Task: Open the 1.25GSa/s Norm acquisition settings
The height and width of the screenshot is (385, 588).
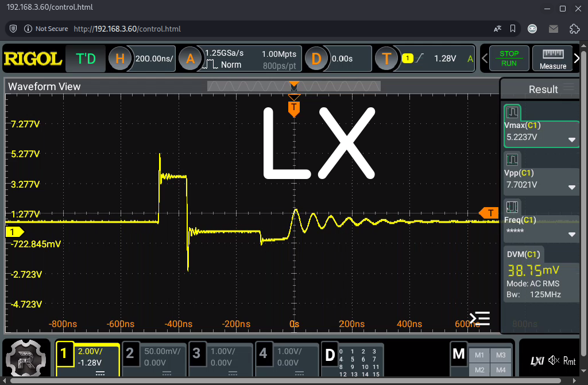Action: pos(252,59)
